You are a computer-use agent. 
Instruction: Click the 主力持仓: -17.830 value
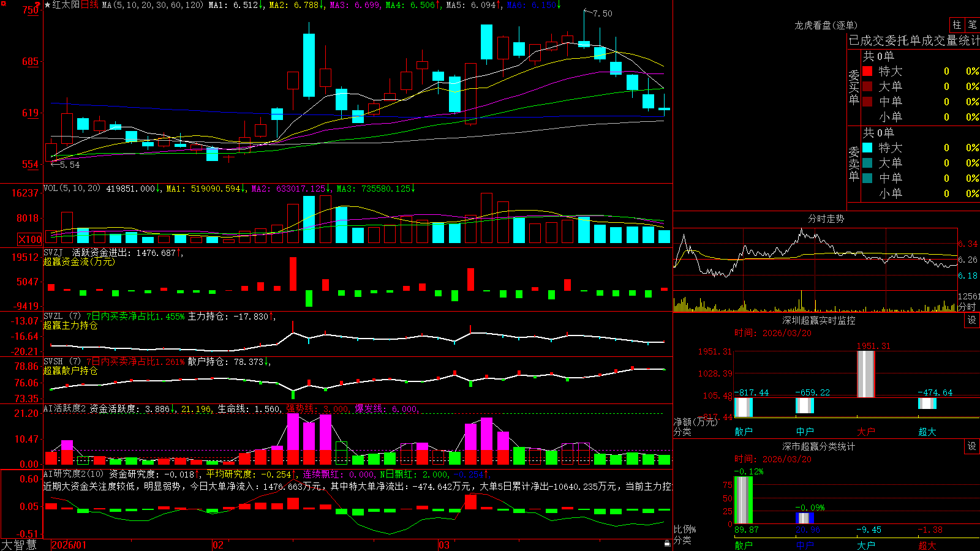(x=228, y=317)
